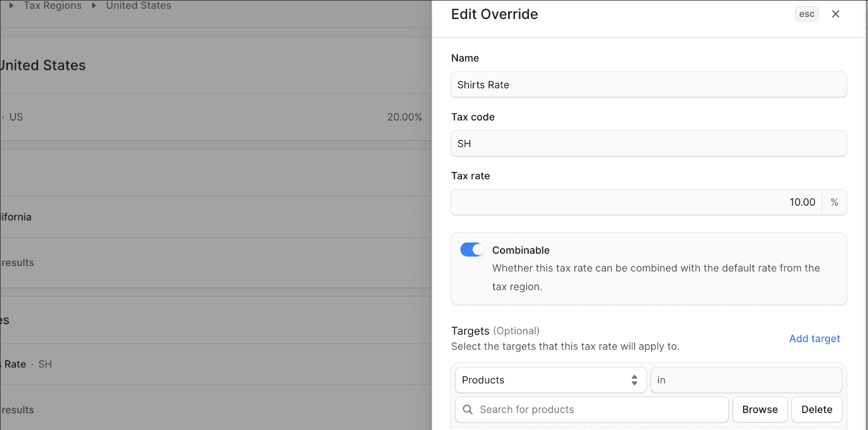Edit the Tax code field with SH

(x=649, y=143)
